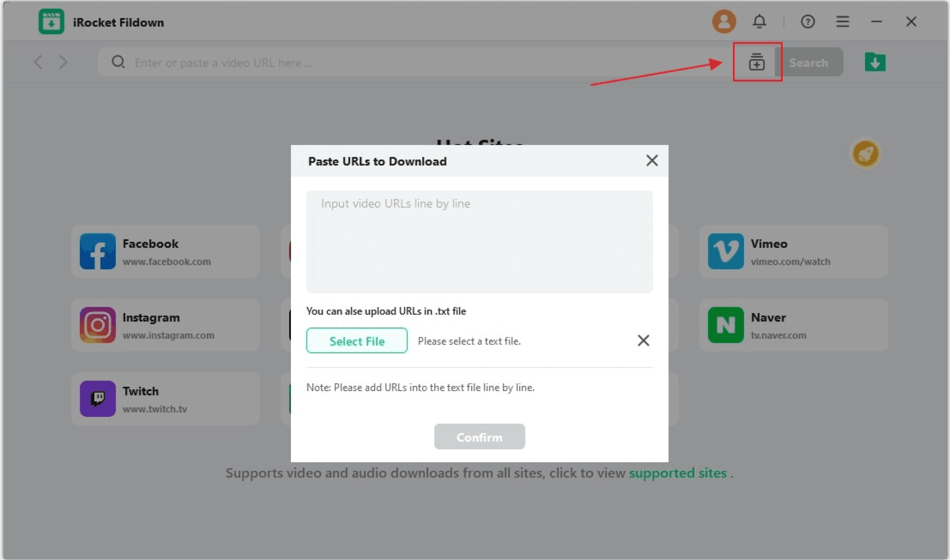Screen dimensions: 950x560
Task: Click the close X on file selector
Action: click(643, 340)
